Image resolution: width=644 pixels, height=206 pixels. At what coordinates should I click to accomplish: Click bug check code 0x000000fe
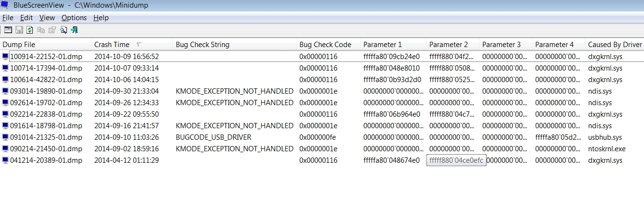click(x=318, y=137)
